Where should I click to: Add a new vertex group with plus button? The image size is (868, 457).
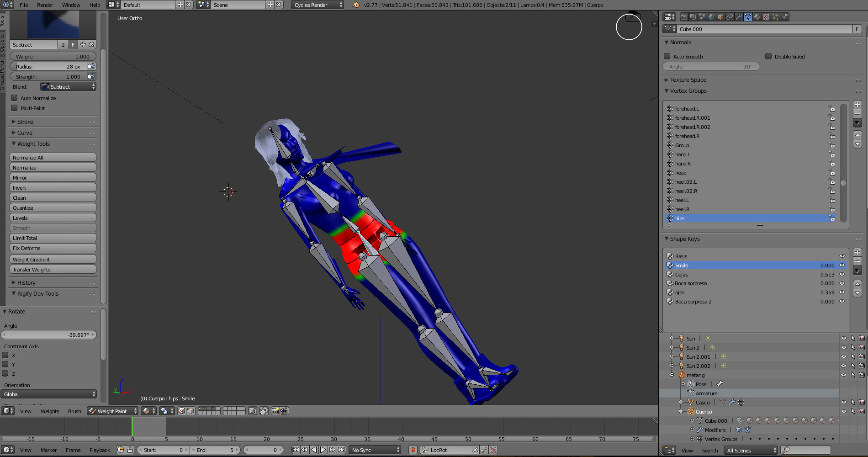click(857, 105)
